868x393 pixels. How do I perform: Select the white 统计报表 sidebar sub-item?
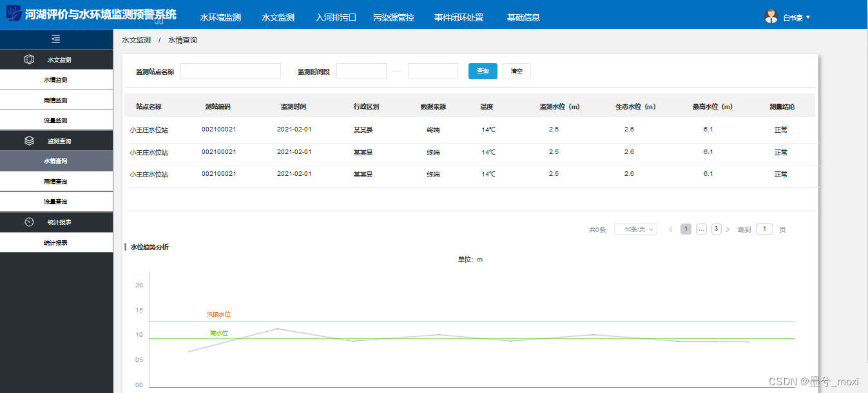(x=57, y=242)
